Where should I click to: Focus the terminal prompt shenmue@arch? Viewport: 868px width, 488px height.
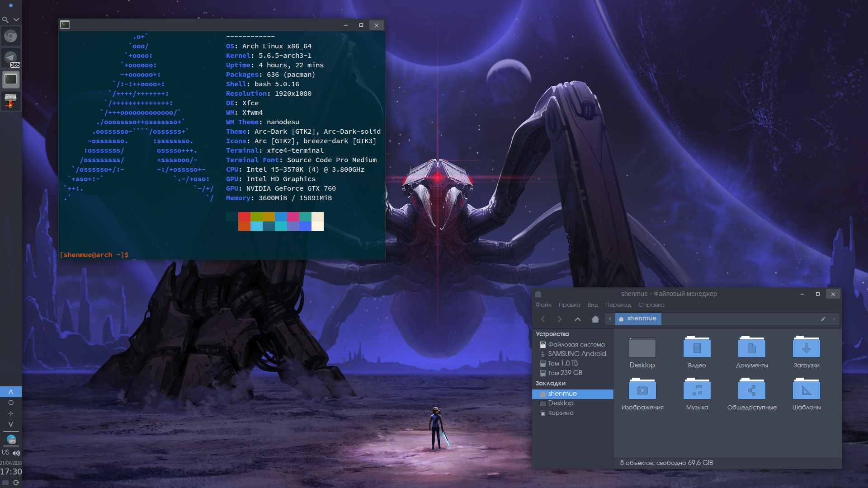pos(94,255)
